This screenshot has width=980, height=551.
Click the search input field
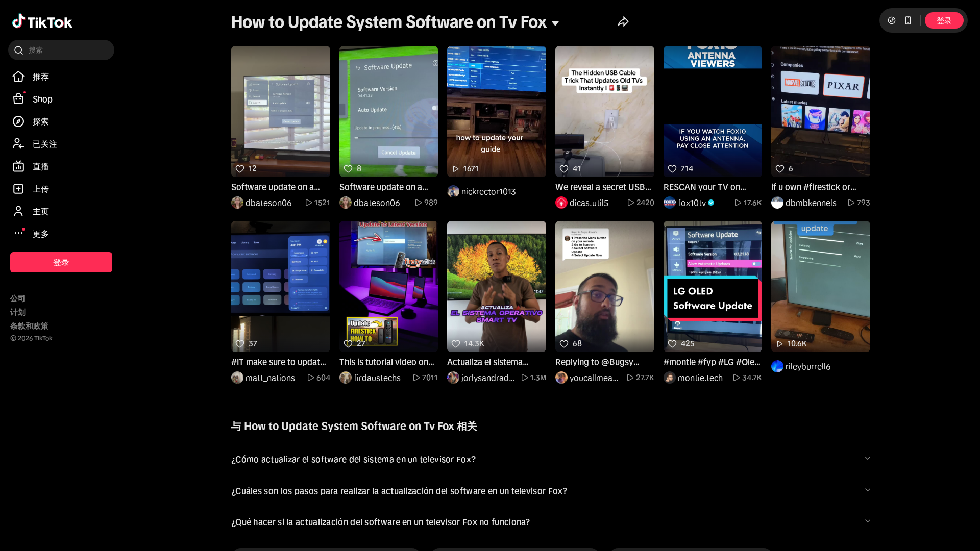pyautogui.click(x=66, y=50)
